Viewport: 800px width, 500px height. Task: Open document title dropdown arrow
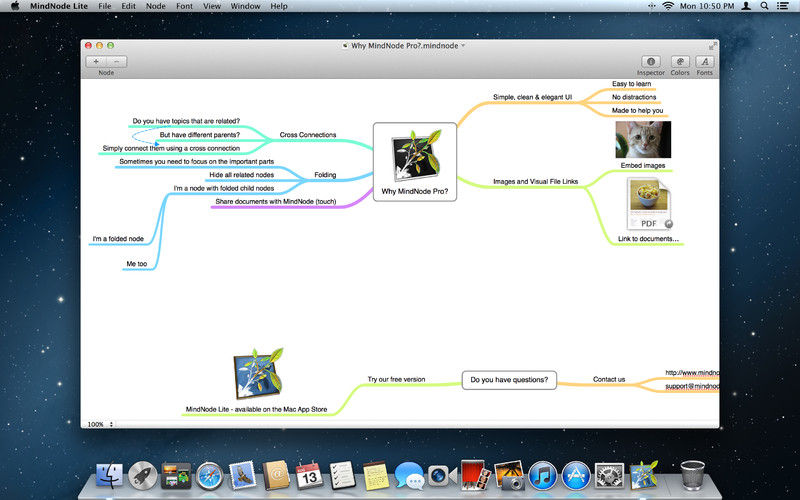463,45
